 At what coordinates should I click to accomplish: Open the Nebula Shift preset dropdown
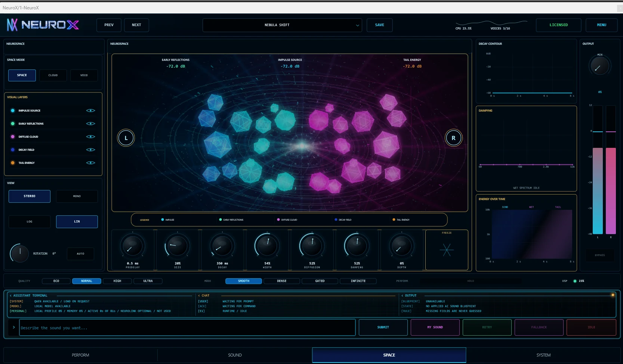click(x=282, y=25)
